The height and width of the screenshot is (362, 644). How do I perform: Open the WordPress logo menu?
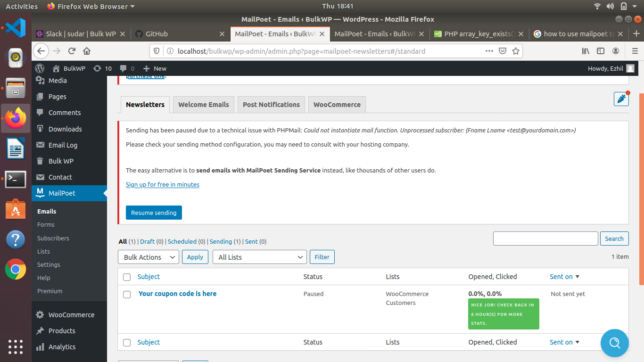40,68
